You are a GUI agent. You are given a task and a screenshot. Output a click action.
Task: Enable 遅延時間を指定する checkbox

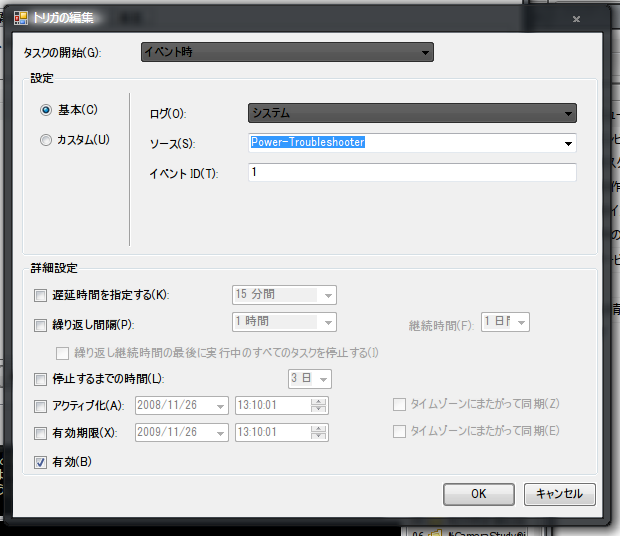tap(41, 295)
